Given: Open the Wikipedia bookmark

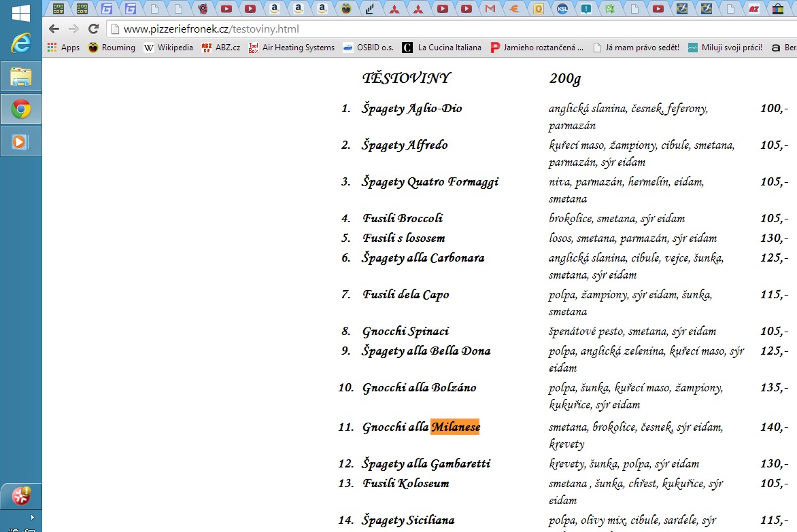Looking at the screenshot, I should click(x=168, y=47).
